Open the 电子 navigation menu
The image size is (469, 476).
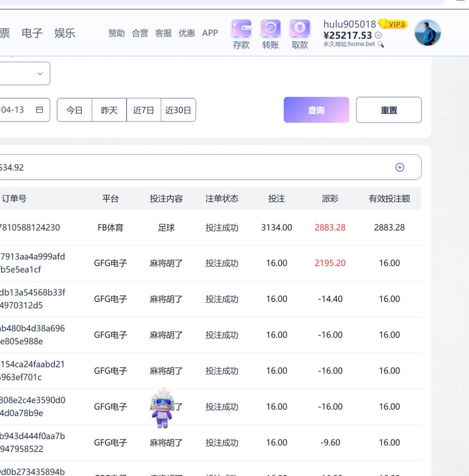(32, 33)
